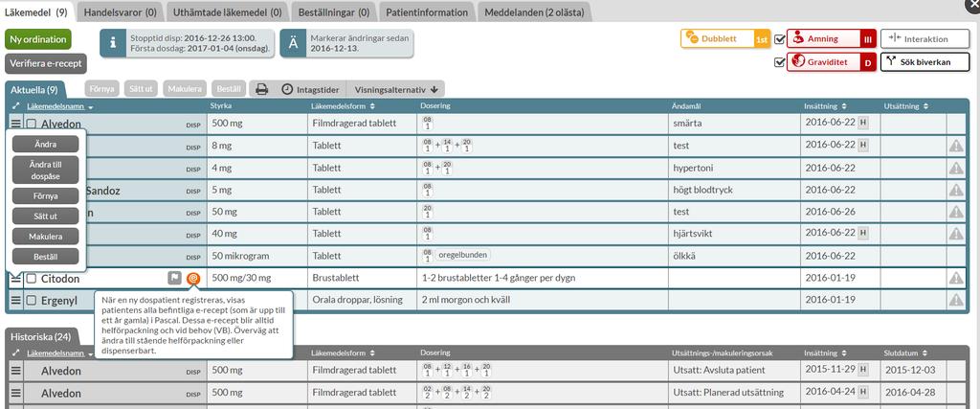Click the grey flag icon on Citodon
Screen dimensions: 980x409
(174, 279)
